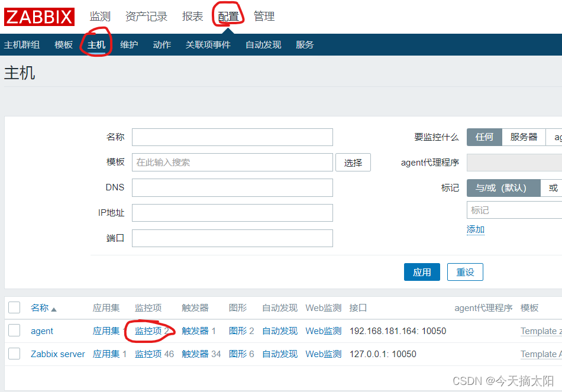Open 自动发现 for agent host
The width and height of the screenshot is (562, 392).
[x=280, y=331]
